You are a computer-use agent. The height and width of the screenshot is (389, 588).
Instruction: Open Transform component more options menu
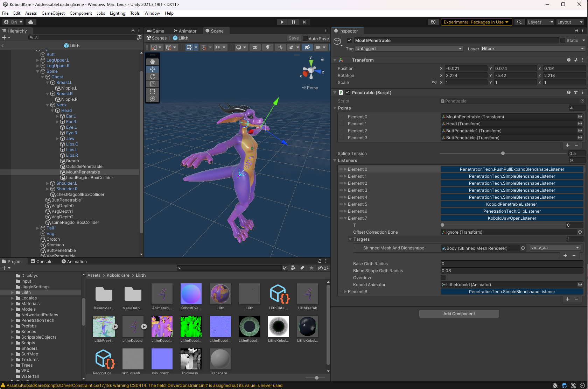[583, 60]
